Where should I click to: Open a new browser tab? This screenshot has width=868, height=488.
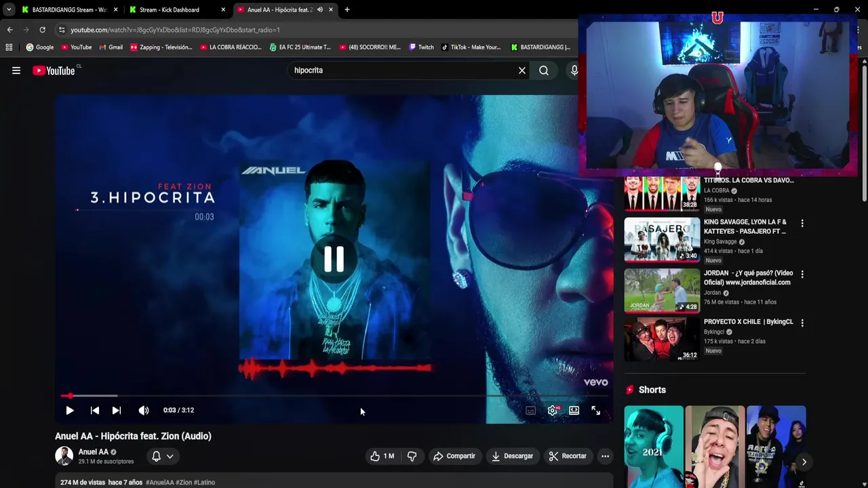(347, 9)
